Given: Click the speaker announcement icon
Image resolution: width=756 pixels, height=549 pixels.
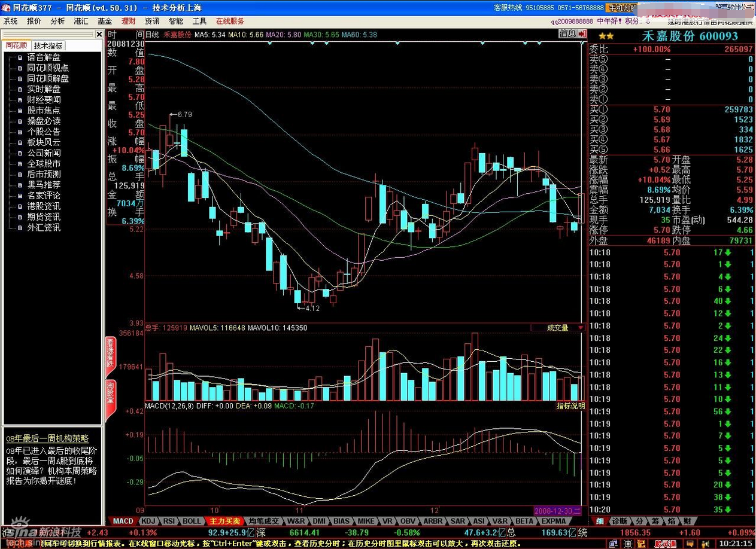Looking at the screenshot, I should click(x=705, y=543).
